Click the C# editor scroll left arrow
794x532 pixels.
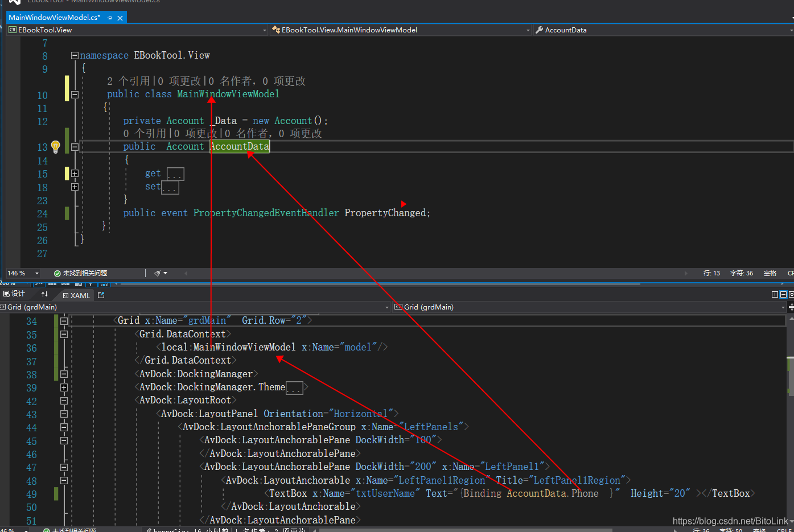click(186, 274)
